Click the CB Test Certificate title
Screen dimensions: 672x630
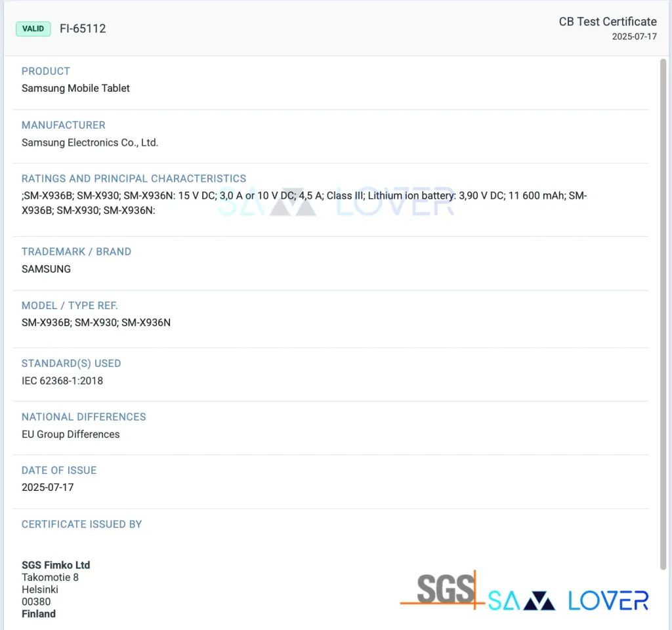(607, 22)
